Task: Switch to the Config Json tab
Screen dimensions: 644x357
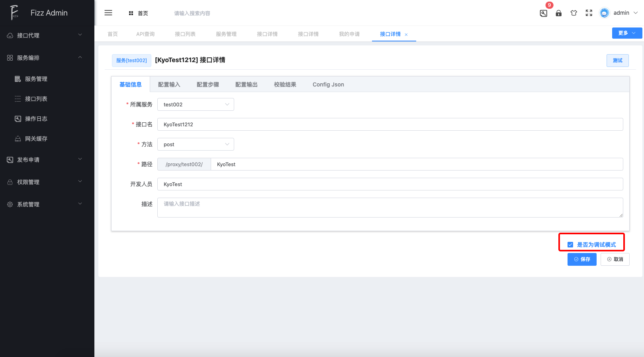Action: 328,84
